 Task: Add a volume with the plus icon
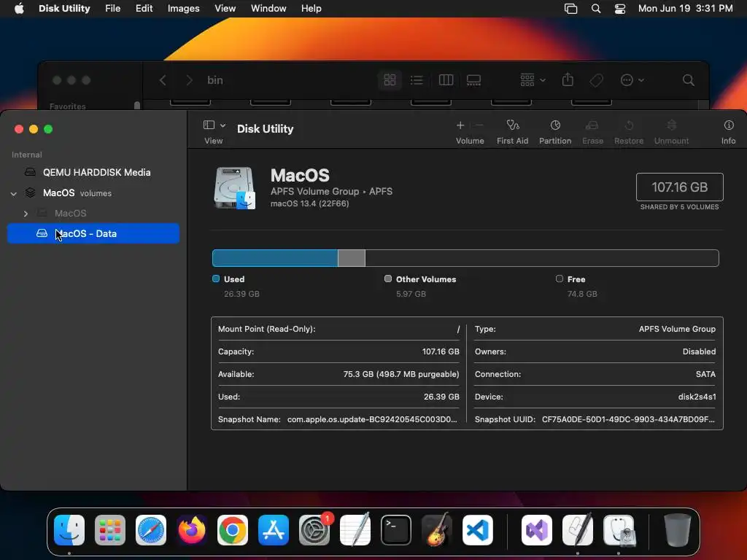460,125
